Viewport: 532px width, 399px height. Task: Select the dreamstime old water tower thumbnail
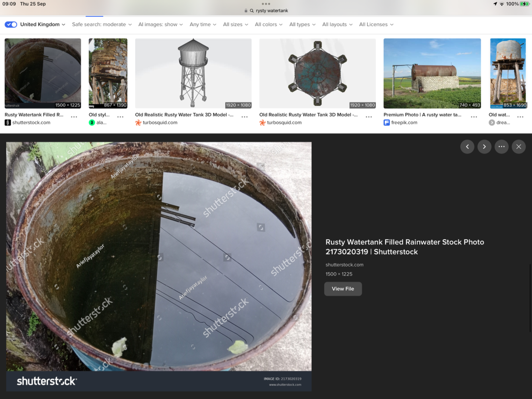508,73
